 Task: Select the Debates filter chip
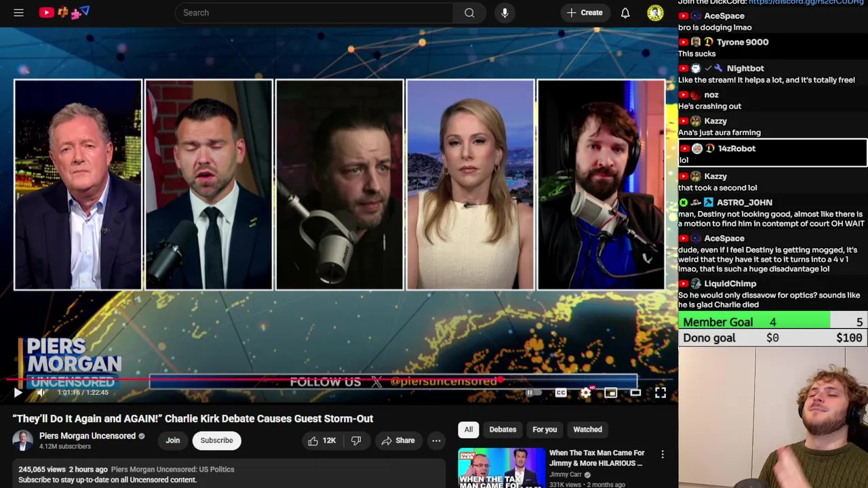502,429
